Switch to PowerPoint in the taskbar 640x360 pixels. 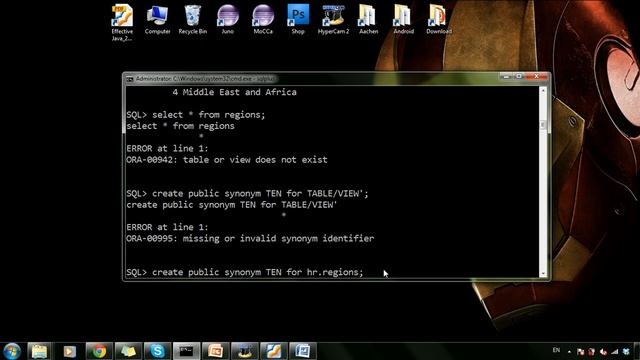(216, 351)
